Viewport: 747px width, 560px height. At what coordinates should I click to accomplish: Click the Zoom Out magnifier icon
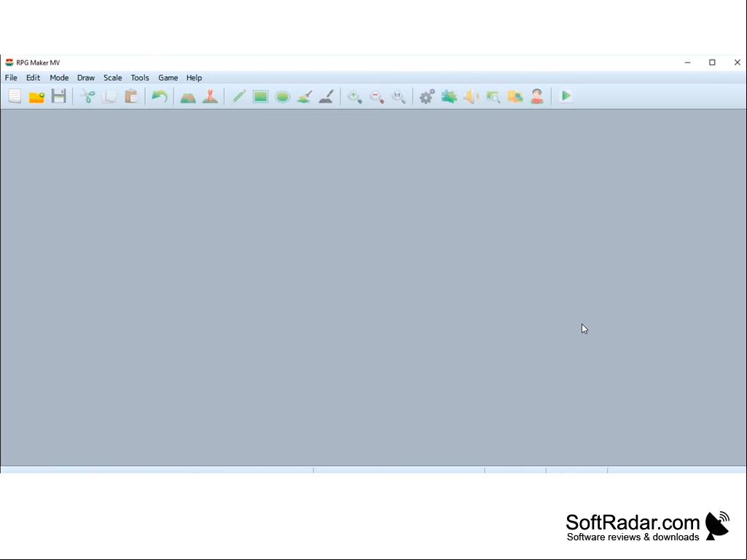coord(377,97)
